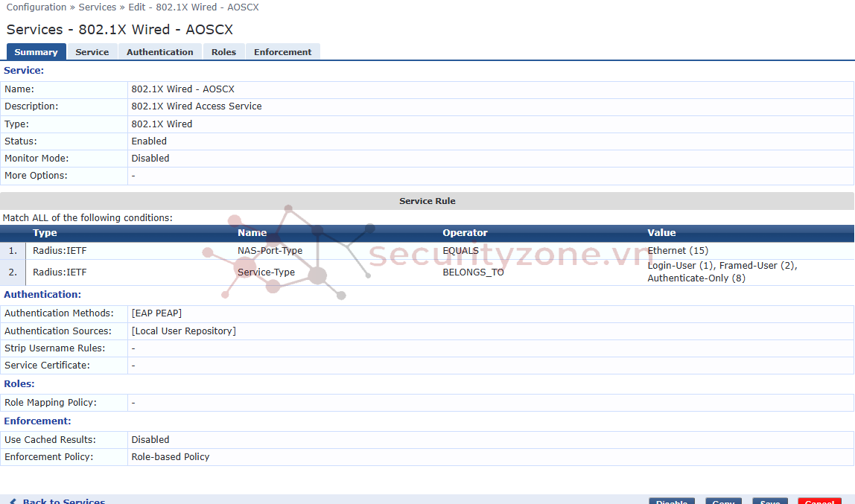This screenshot has height=504, width=855.
Task: Click the [Local User Repository] source value
Action: tap(183, 331)
